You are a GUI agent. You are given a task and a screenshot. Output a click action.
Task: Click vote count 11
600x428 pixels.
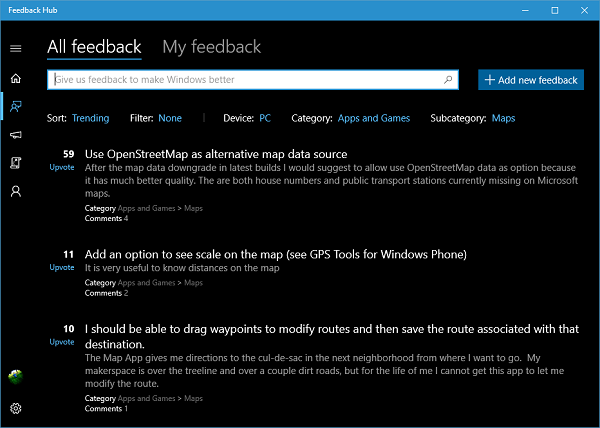click(68, 254)
